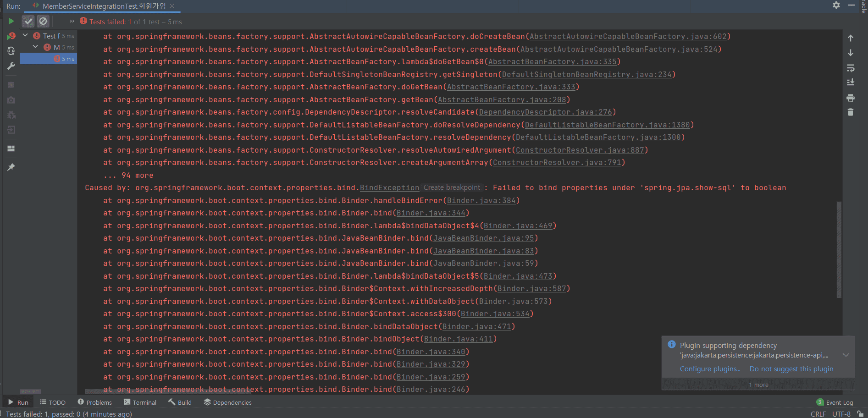Open AbstractAutowireCapableBeanFactory.java:524 link

click(619, 49)
